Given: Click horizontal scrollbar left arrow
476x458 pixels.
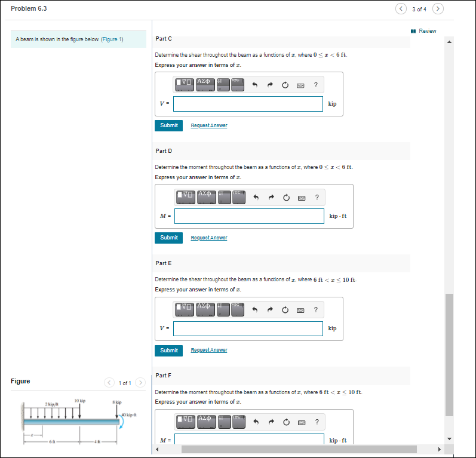Looking at the screenshot, I should pyautogui.click(x=157, y=449).
